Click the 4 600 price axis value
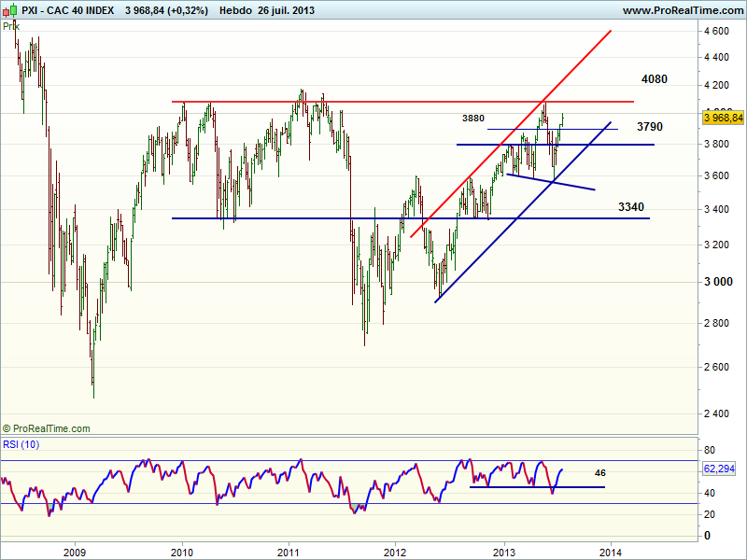 pyautogui.click(x=716, y=32)
